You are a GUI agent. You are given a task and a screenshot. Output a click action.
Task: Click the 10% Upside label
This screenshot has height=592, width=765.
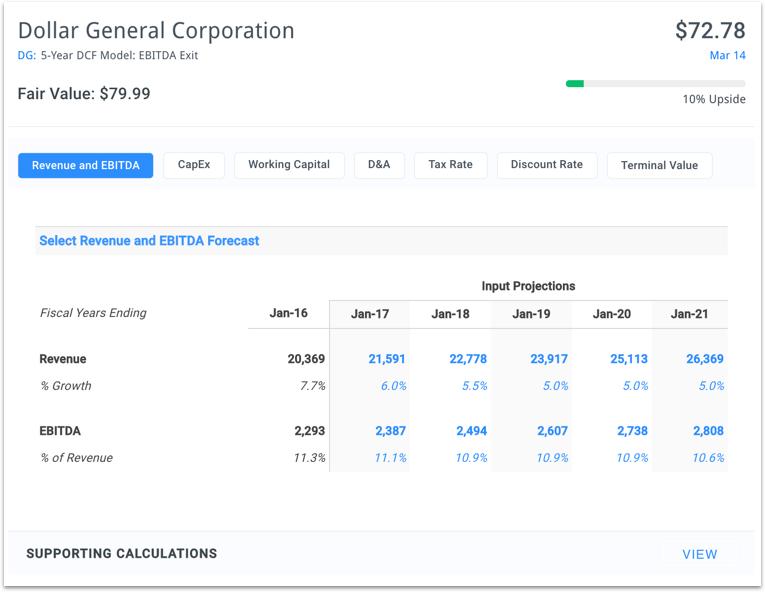pos(714,99)
